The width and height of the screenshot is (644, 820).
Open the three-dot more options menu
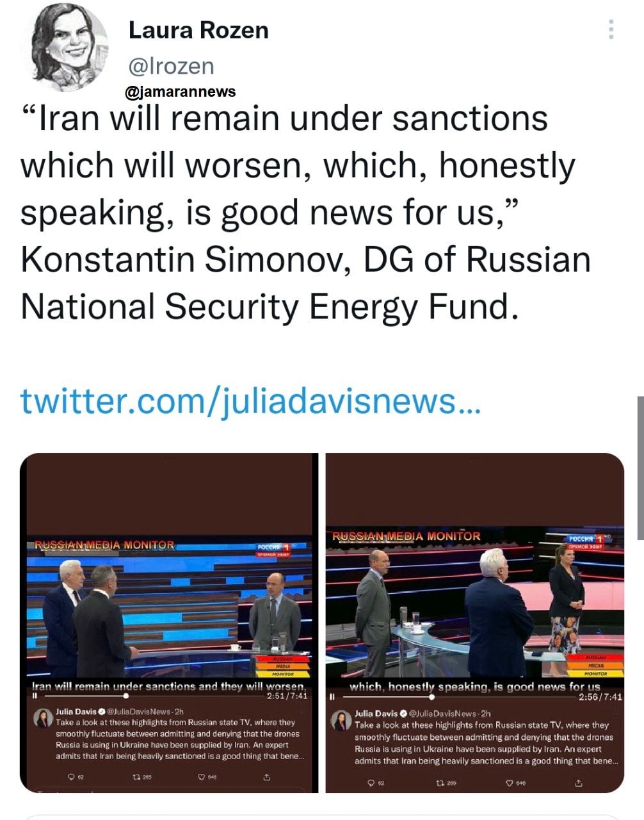611,29
